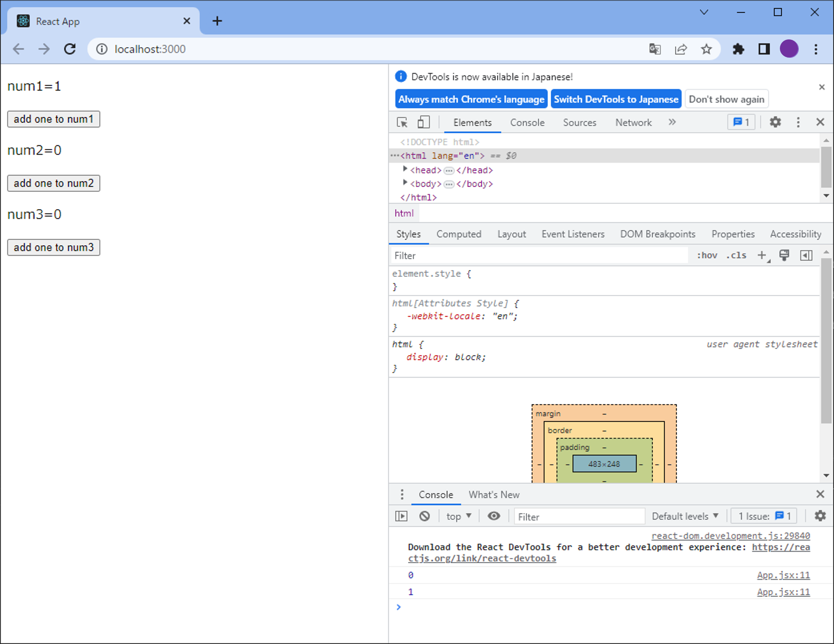Open App.jsx:11 link beside log 0
The image size is (834, 644).
click(x=783, y=575)
